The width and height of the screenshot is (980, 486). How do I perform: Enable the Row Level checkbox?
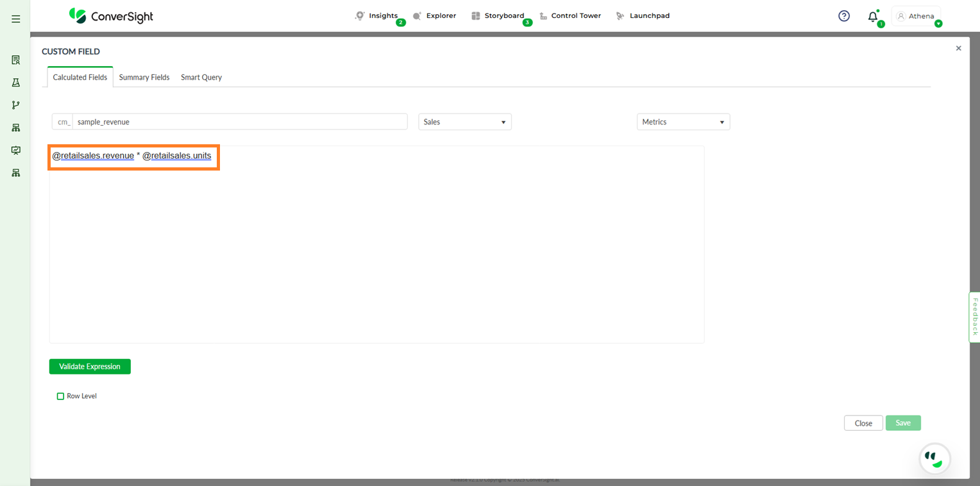(x=61, y=396)
